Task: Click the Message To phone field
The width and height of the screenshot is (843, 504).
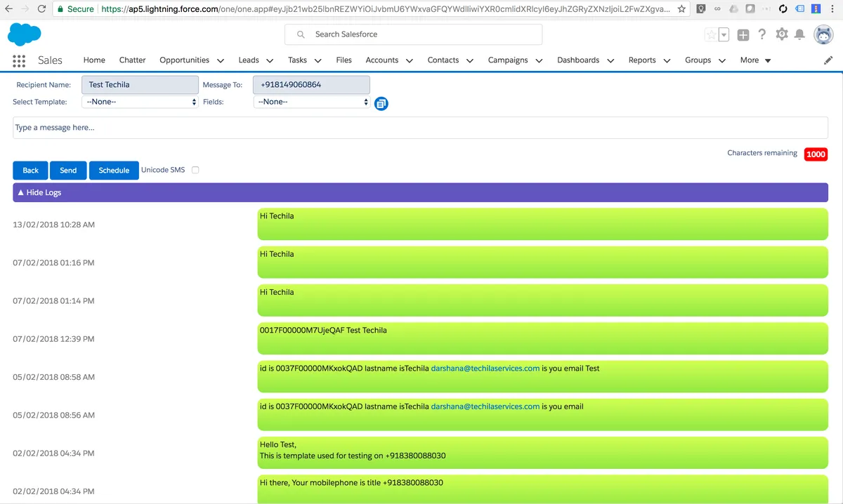Action: point(312,85)
